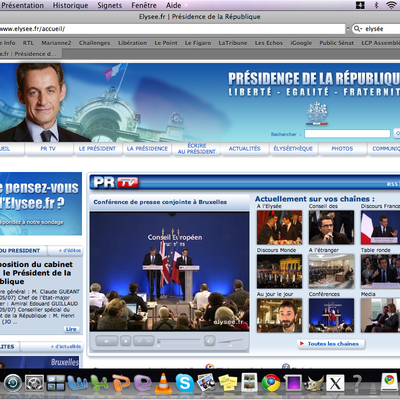400x400 pixels.
Task: Open the purple square app icon
Action: (x=292, y=383)
